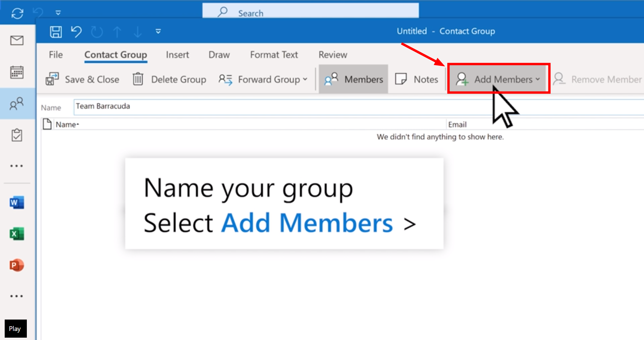Viewport: 644px width, 340px height.
Task: Show more apps via the sidebar ellipsis
Action: (x=16, y=165)
